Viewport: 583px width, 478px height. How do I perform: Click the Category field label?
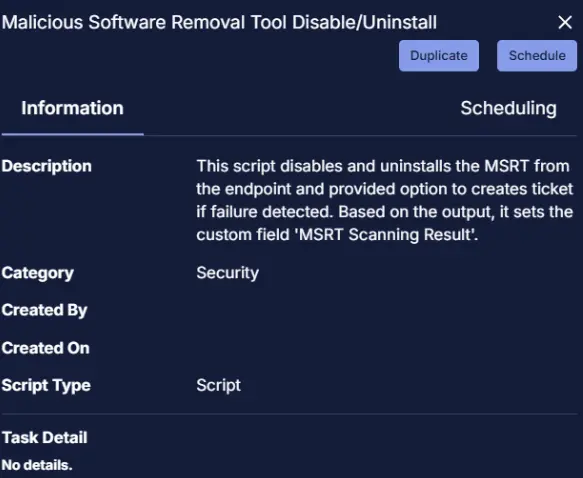click(38, 273)
